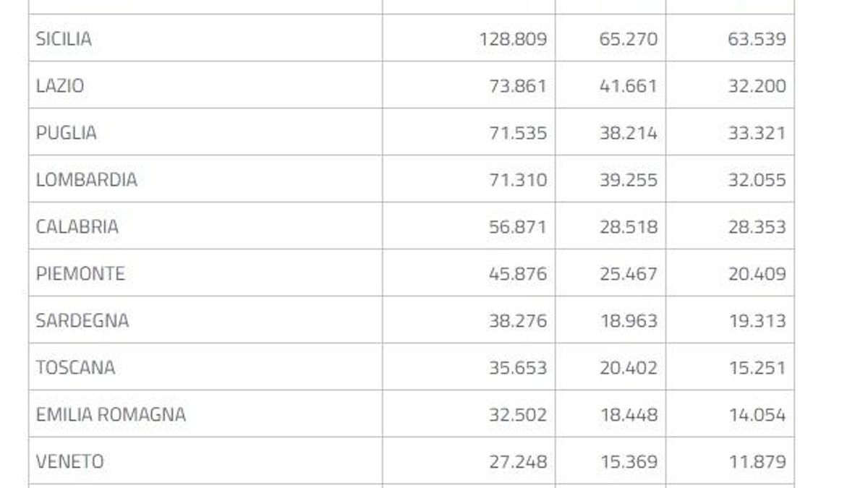Click Lazio value 41.661
Viewport: 868px width, 488px height.
[x=629, y=86]
